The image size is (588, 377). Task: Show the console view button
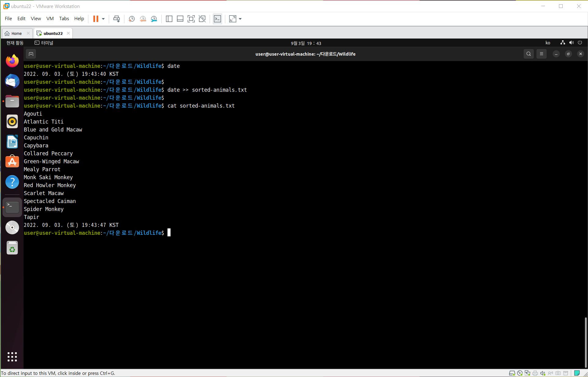[x=217, y=19]
